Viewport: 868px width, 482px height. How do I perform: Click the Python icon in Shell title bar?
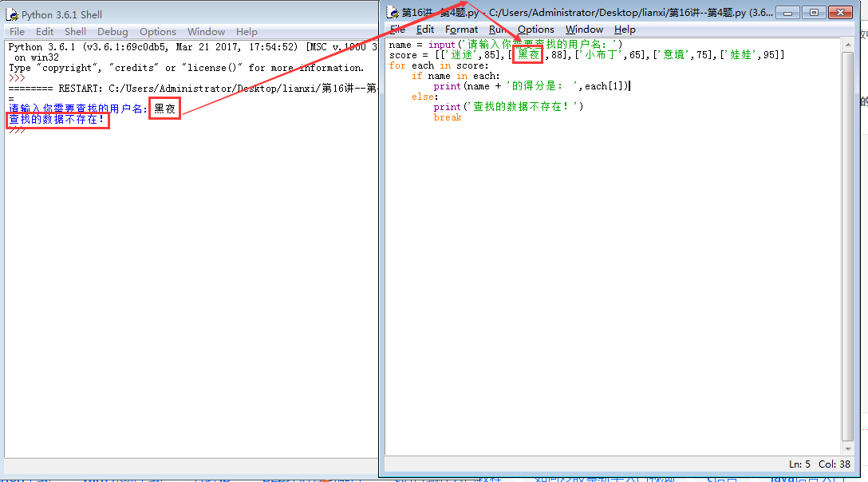[12, 14]
